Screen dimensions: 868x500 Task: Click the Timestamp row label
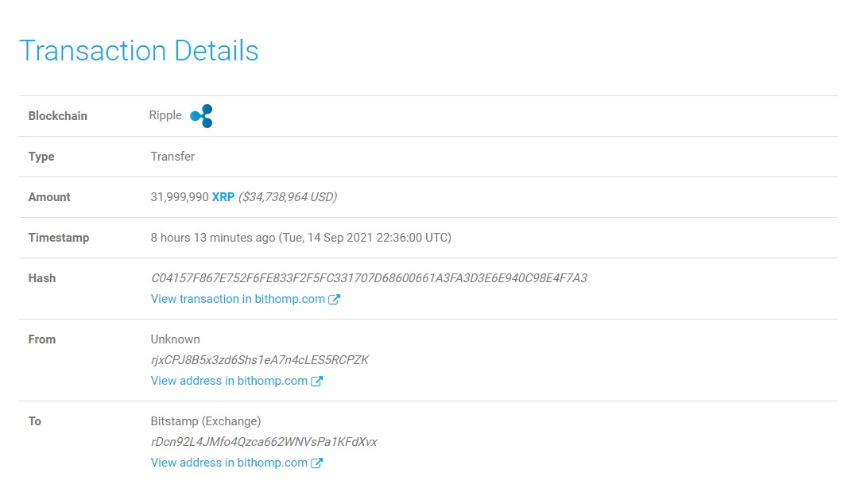[x=59, y=238]
